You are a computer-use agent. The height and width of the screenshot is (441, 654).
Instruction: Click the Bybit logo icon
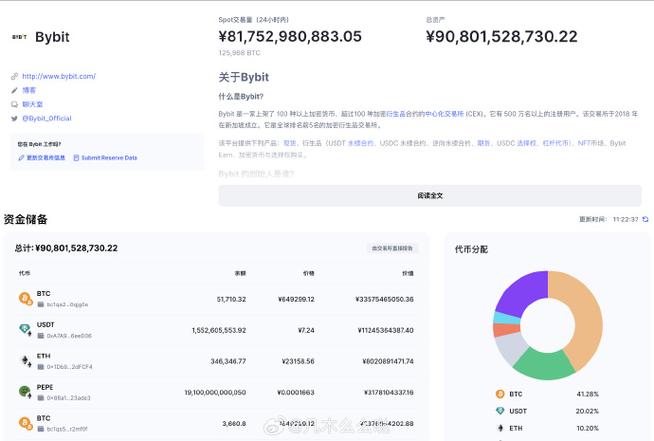click(19, 37)
